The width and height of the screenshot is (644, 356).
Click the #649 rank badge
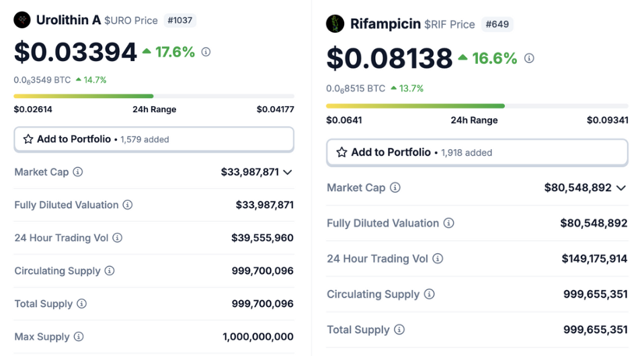pyautogui.click(x=497, y=24)
